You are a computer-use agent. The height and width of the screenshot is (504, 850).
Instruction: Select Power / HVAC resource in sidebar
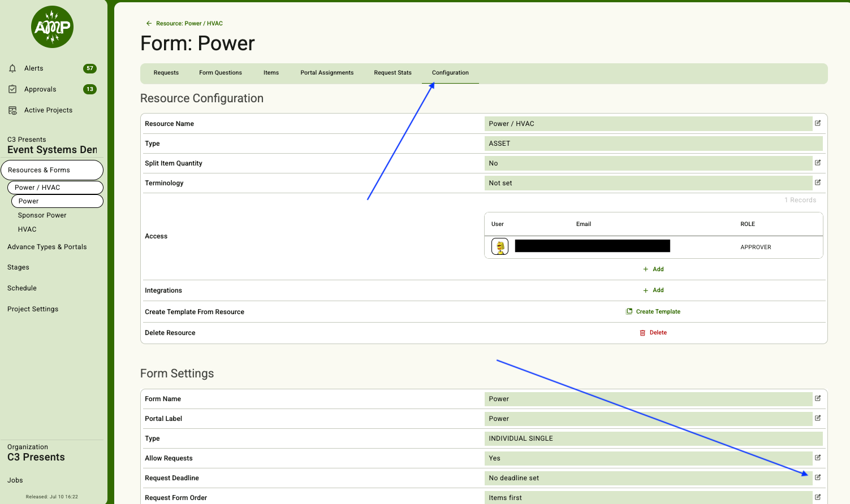pyautogui.click(x=55, y=188)
